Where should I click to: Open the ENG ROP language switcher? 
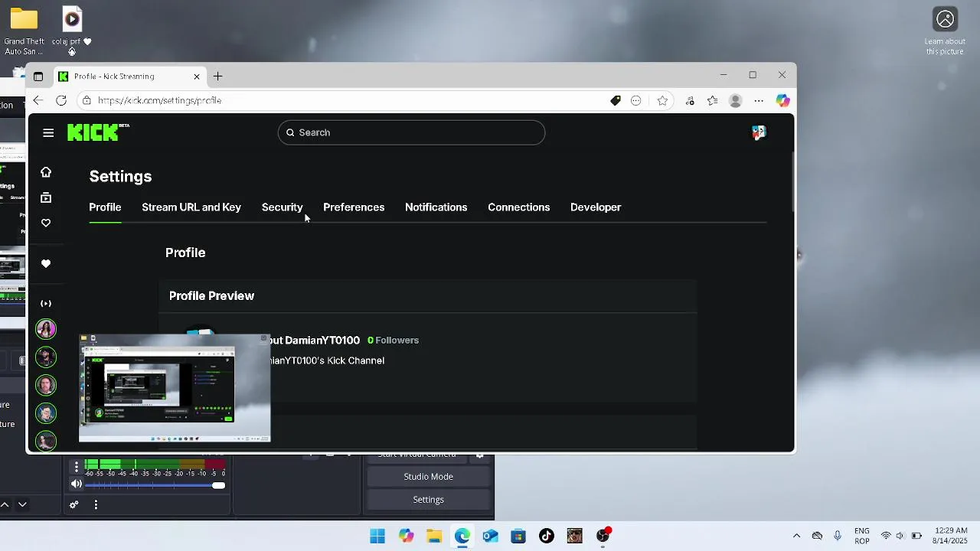click(862, 536)
